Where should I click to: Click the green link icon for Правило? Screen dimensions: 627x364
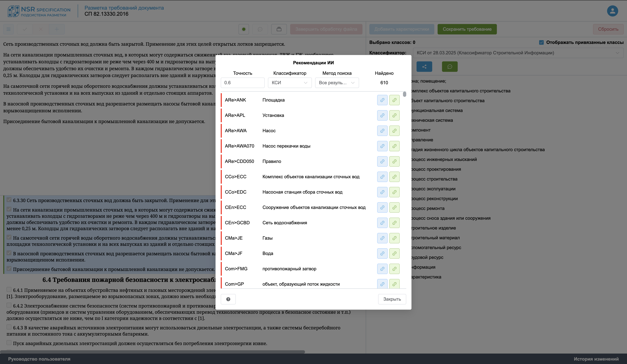pos(394,161)
